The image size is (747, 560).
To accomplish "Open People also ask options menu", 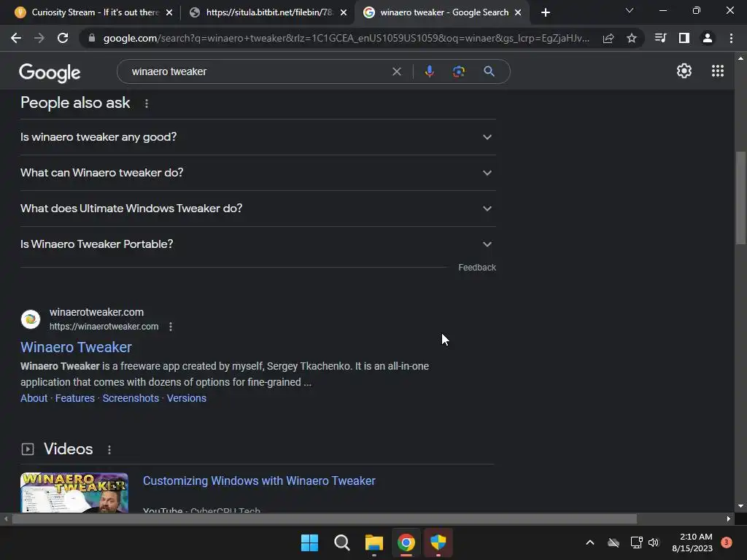I will 146,104.
